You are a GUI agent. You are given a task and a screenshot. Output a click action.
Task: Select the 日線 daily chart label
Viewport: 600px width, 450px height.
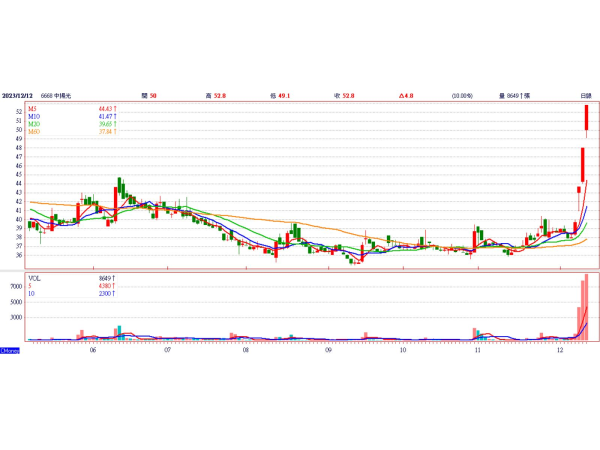click(587, 95)
